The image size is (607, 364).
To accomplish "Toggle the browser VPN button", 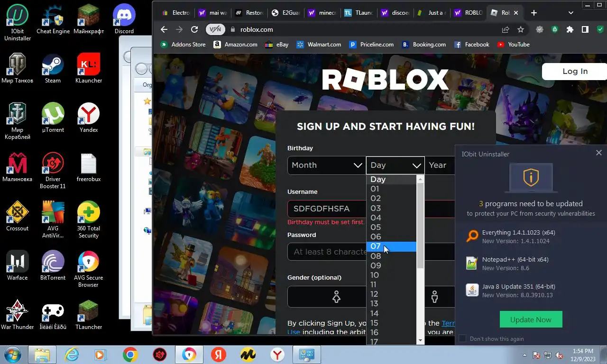I will coord(215,29).
